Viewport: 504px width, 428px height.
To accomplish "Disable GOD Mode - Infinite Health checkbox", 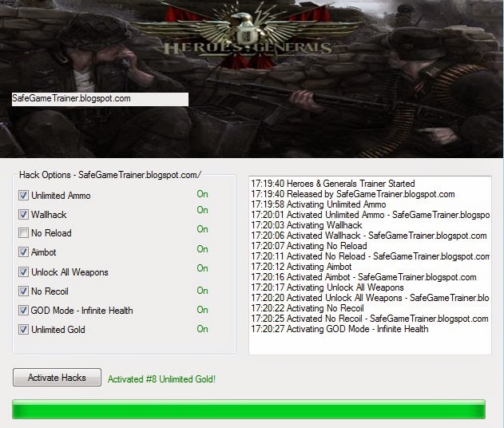I will coord(23,311).
